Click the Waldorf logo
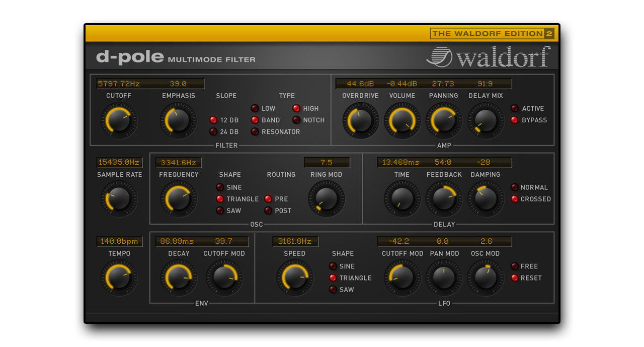 (489, 57)
